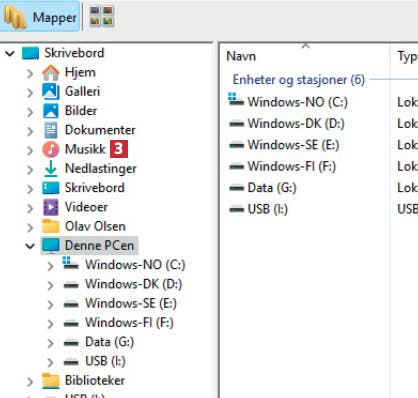418x398 pixels.
Task: Select the Biblioteker label in tree
Action: [95, 380]
